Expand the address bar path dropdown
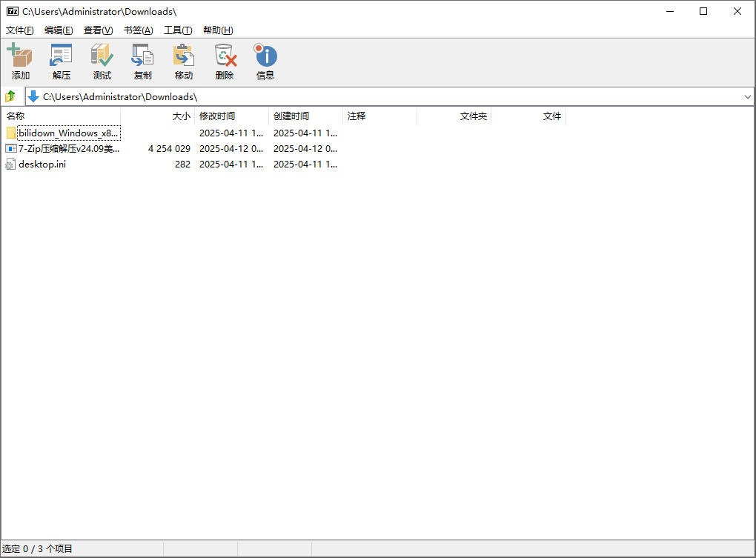This screenshot has width=756, height=558. pos(747,97)
